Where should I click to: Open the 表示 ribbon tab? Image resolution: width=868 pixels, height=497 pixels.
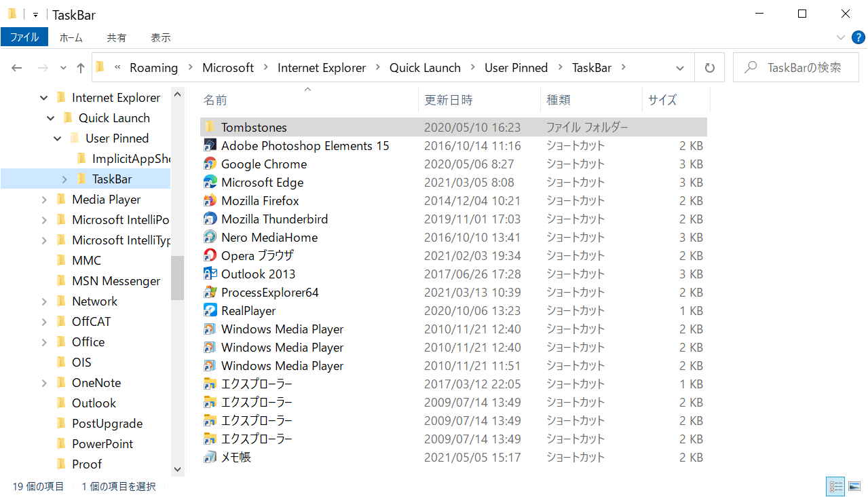pos(161,37)
